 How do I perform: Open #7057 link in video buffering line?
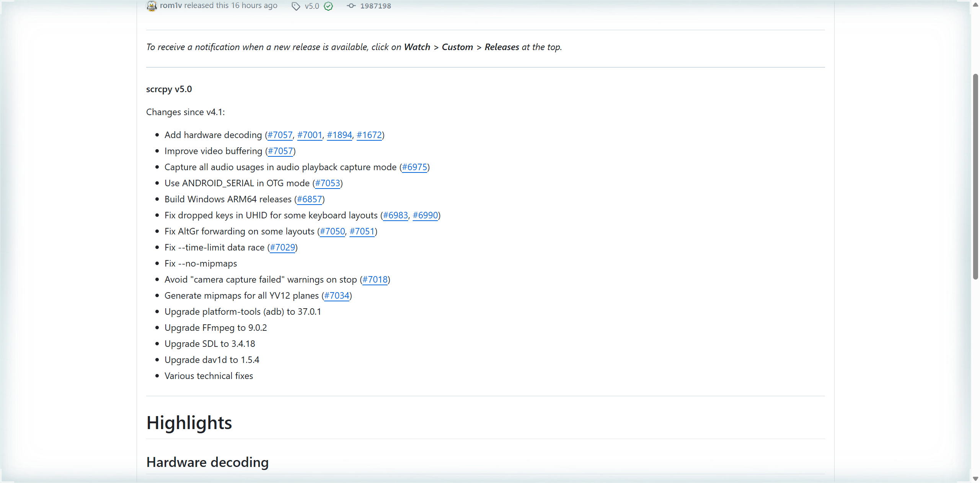pos(280,151)
